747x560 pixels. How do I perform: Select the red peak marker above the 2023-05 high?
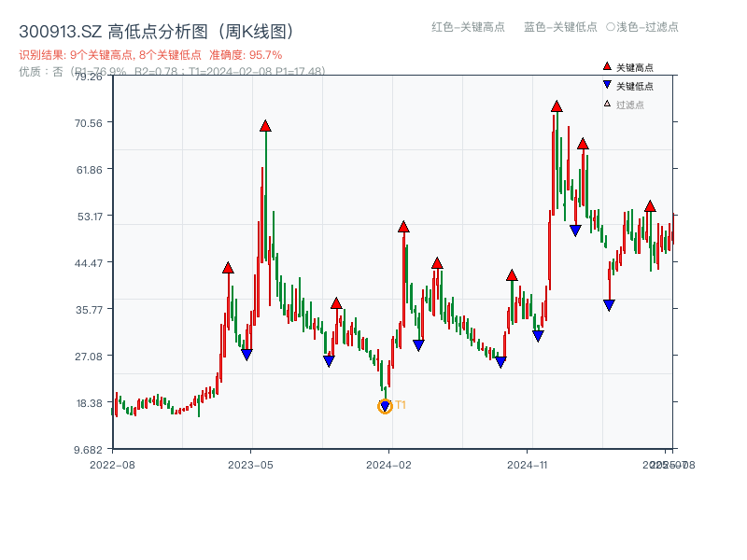(266, 124)
